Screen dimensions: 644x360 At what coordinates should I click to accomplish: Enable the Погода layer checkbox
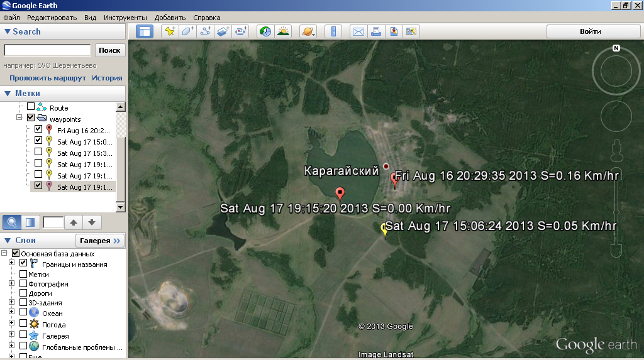pos(23,323)
